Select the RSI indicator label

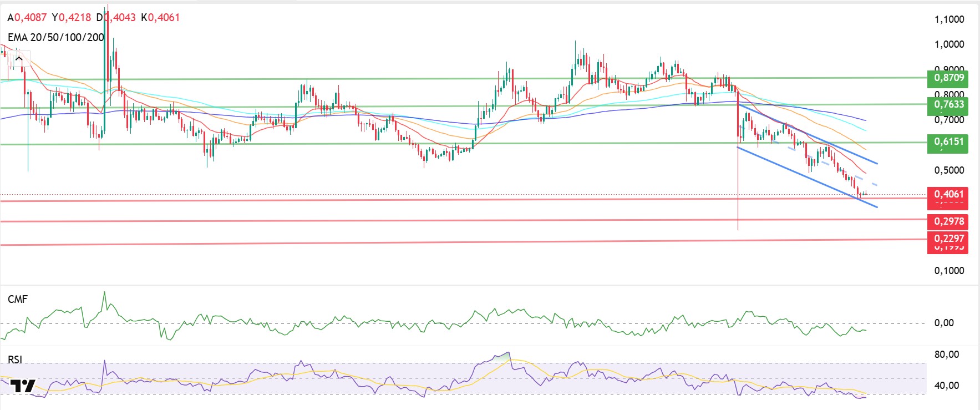pyautogui.click(x=15, y=360)
